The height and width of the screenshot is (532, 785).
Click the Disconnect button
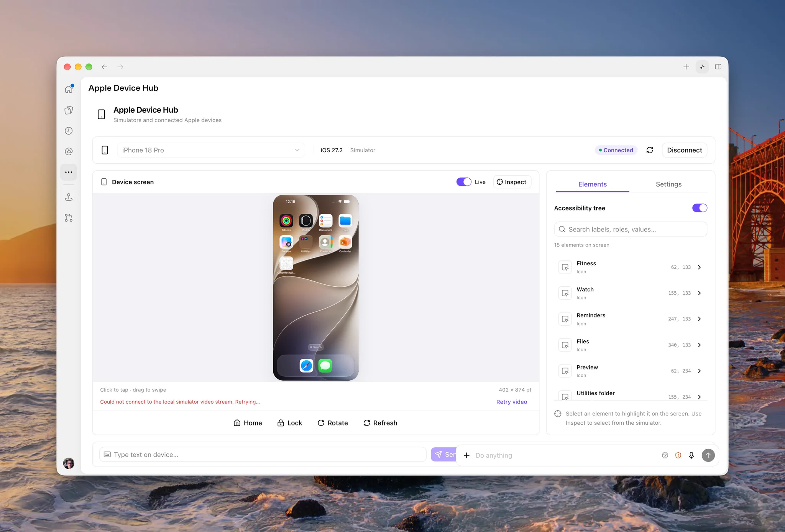coord(685,150)
